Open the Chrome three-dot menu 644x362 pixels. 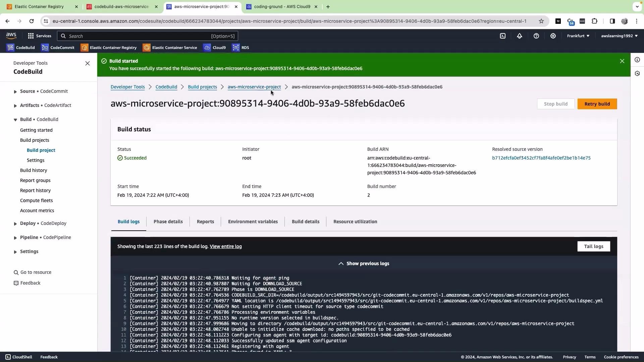pyautogui.click(x=637, y=21)
